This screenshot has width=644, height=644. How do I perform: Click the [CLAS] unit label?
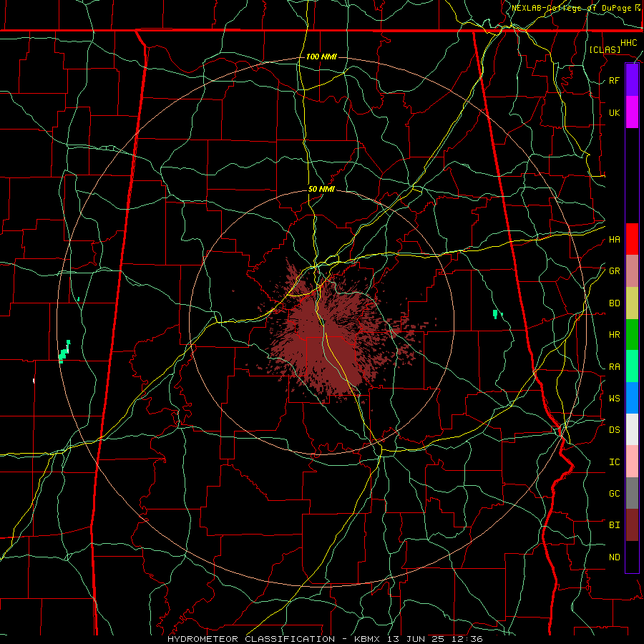pyautogui.click(x=605, y=49)
